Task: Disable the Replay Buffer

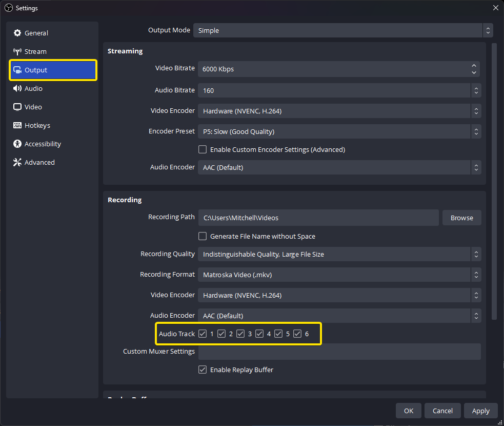Action: tap(203, 370)
